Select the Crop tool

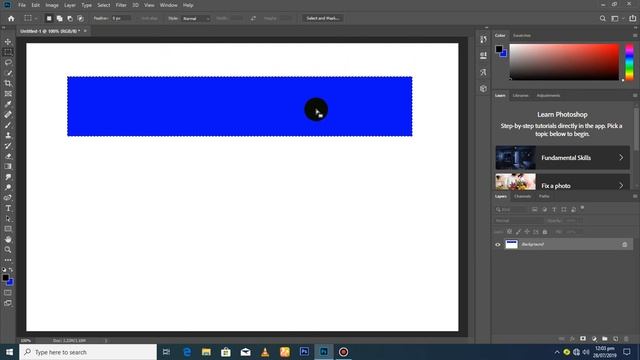[x=8, y=83]
